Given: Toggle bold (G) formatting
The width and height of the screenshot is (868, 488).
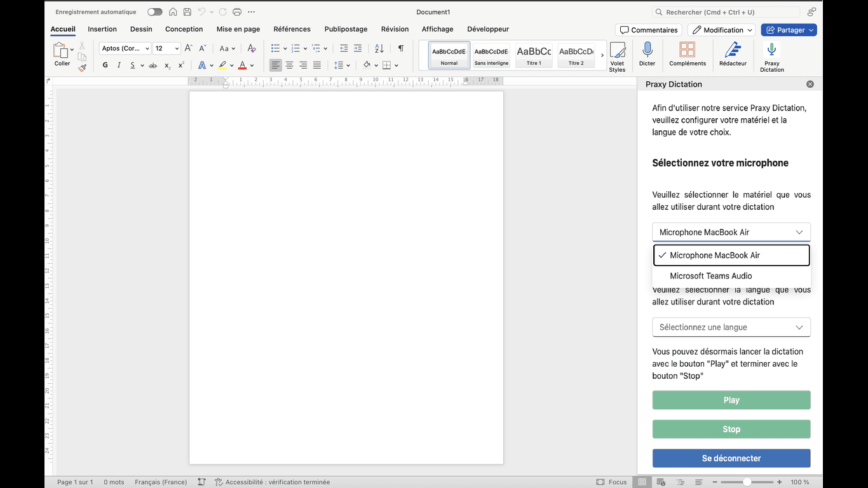Looking at the screenshot, I should pos(105,65).
